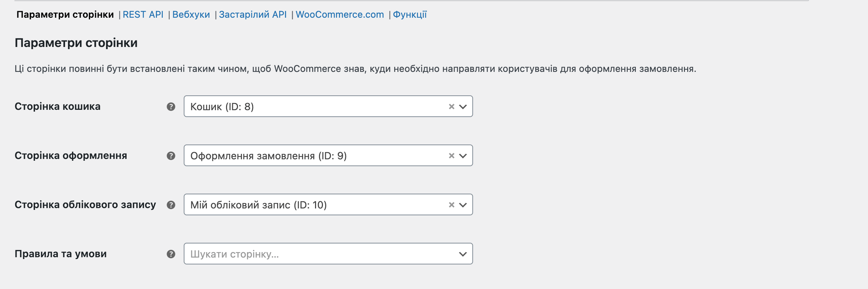
Task: Open the WooCommerce.com section link
Action: point(340,14)
